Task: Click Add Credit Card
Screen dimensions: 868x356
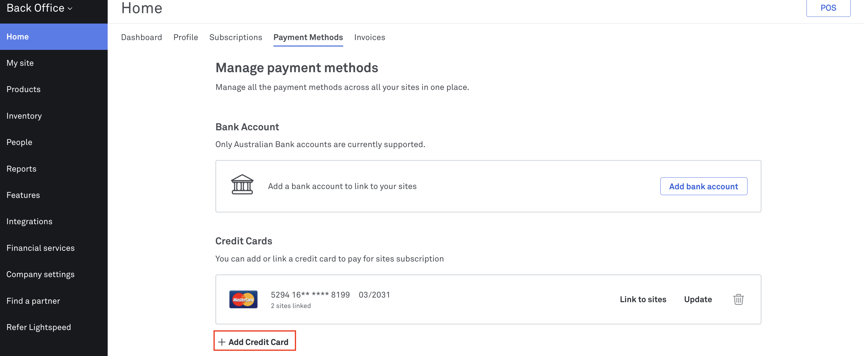Action: click(258, 342)
